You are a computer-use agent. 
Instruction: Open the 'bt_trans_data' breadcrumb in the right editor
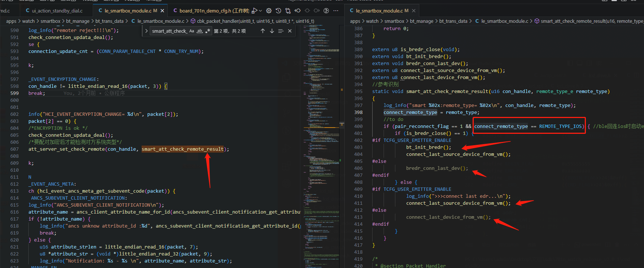pos(453,21)
